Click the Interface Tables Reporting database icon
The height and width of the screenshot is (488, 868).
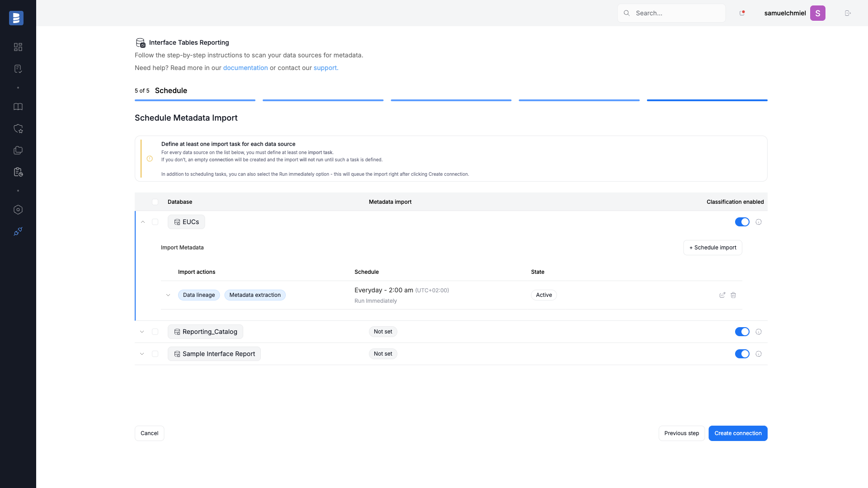coord(141,42)
